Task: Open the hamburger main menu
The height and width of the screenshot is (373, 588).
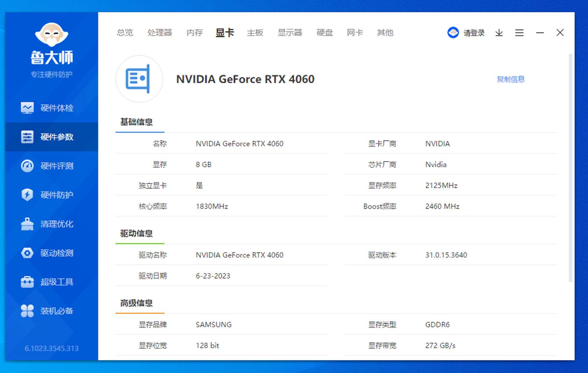Action: coord(519,33)
